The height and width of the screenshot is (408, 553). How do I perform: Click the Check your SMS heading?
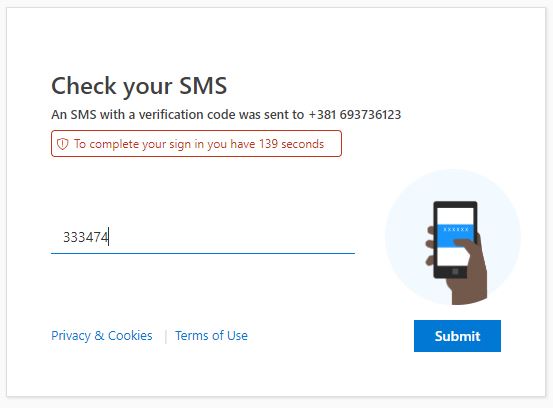(x=139, y=86)
